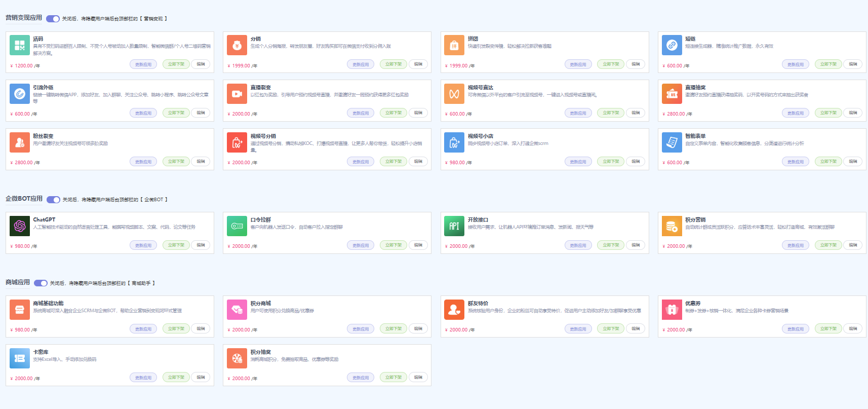Click the 智能表单 form icon

click(x=672, y=142)
